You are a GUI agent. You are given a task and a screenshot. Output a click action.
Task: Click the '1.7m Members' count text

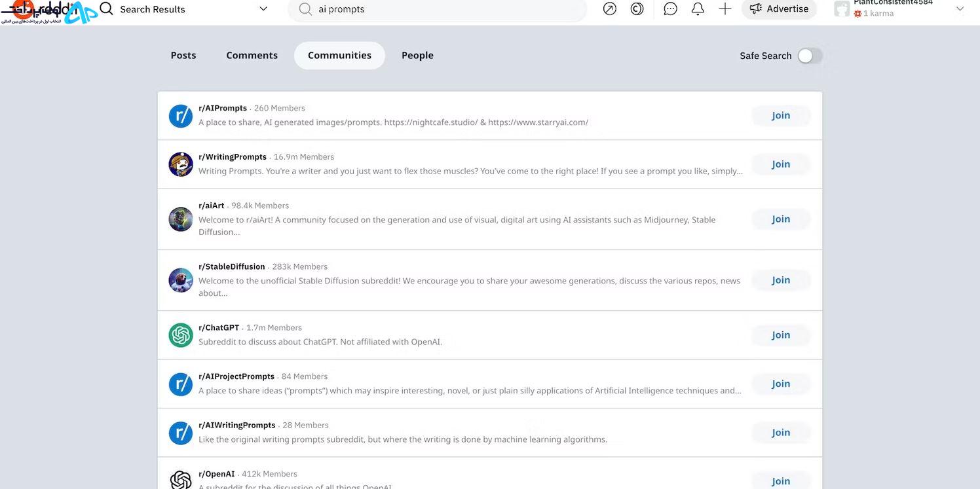274,327
